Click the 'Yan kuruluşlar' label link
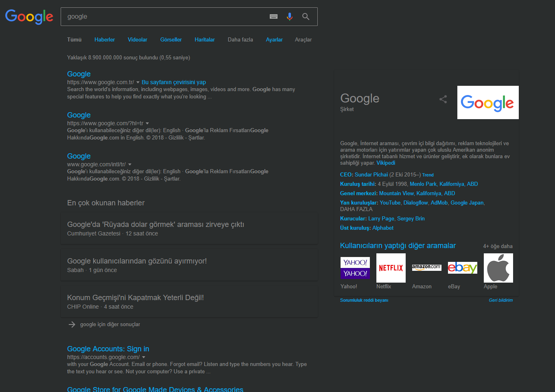Screen dimensions: 555x392 point(359,203)
